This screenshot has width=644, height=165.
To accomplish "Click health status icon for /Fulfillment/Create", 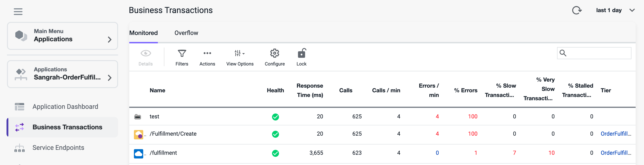I will tap(276, 134).
